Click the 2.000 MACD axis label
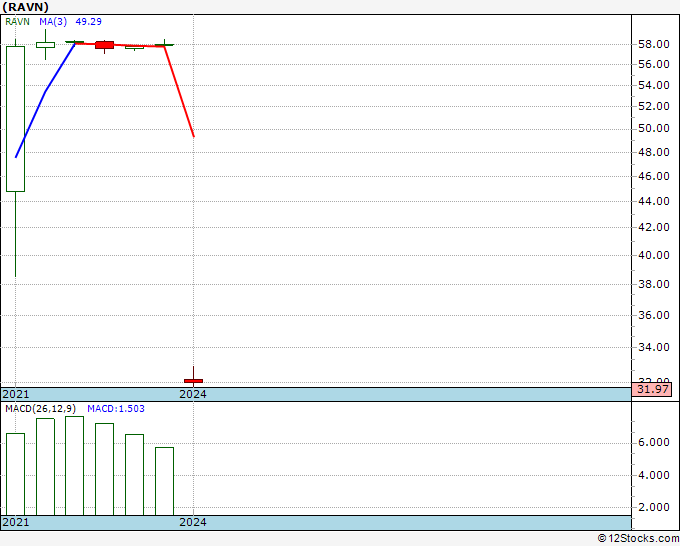The image size is (680, 546). coord(654,507)
